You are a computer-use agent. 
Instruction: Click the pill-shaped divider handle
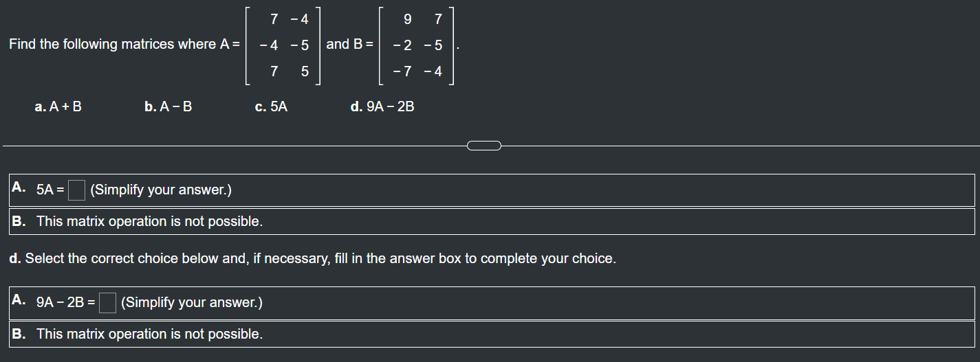[484, 145]
